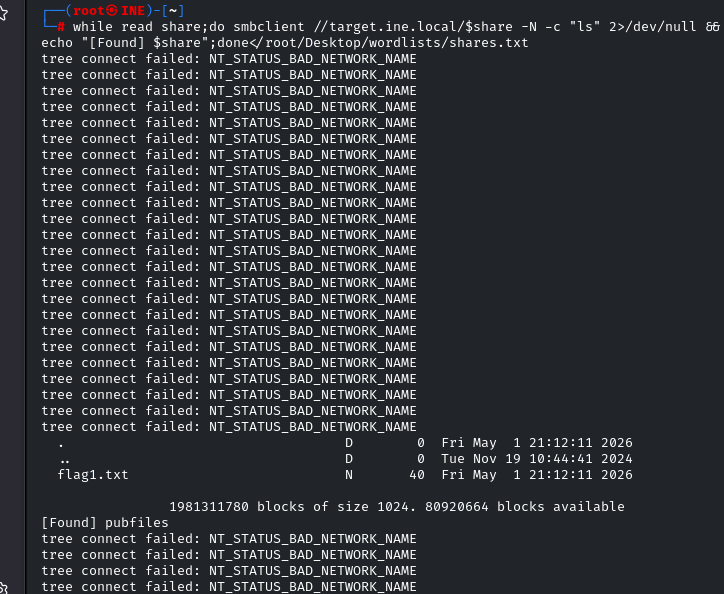Click the 'INE' hostname in prompt
The image size is (724, 594).
pyautogui.click(x=133, y=11)
